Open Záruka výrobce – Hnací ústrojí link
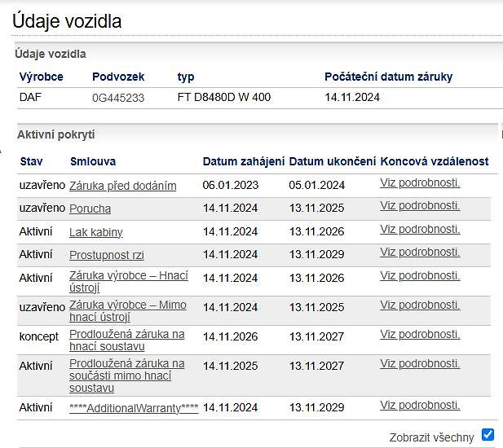The width and height of the screenshot is (503, 448). click(129, 281)
